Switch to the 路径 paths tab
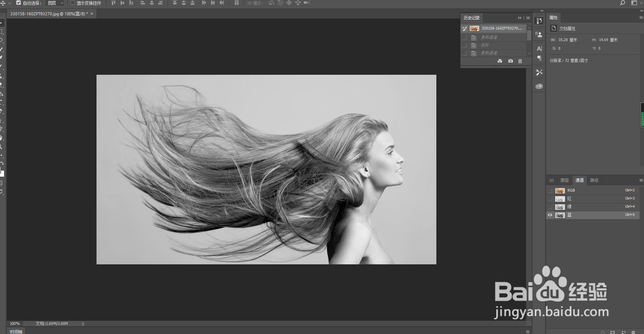 coord(594,180)
